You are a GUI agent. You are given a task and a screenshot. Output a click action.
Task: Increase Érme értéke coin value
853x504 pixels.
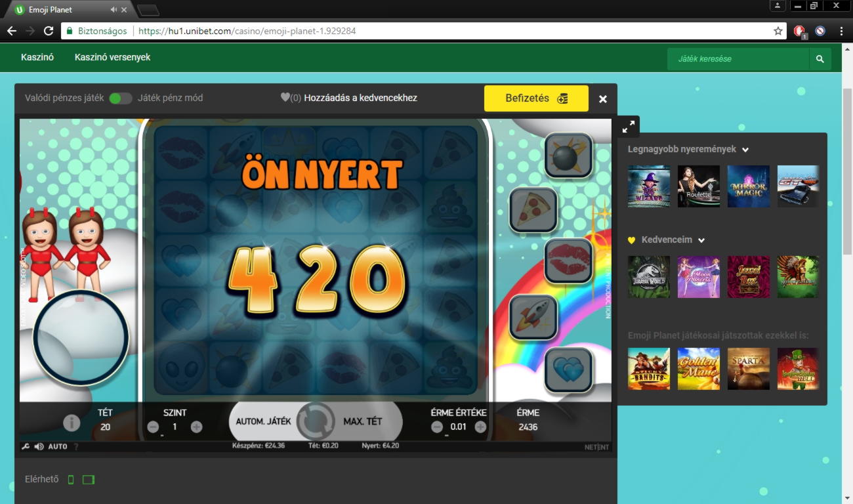(x=480, y=427)
